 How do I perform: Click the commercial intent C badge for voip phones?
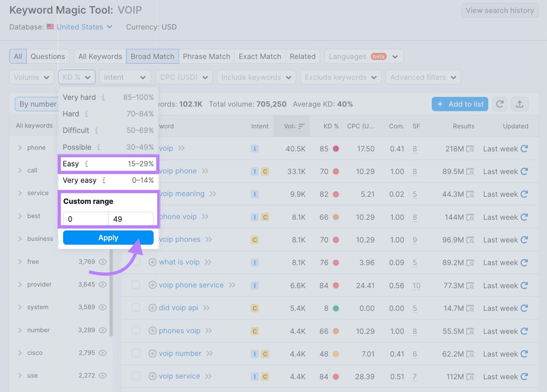pyautogui.click(x=254, y=240)
